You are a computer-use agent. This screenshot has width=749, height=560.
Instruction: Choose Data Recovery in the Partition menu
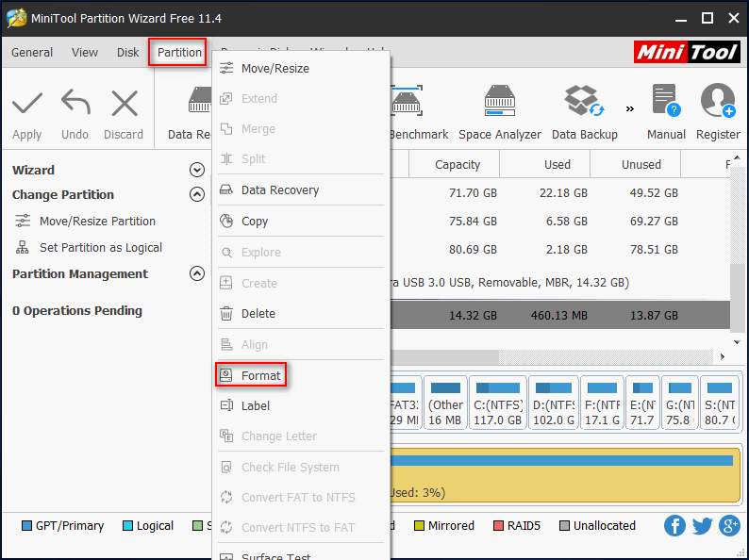301,190
